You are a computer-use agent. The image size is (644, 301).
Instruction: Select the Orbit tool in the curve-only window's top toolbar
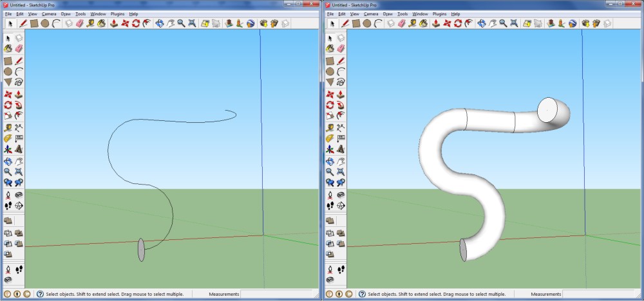pyautogui.click(x=159, y=23)
